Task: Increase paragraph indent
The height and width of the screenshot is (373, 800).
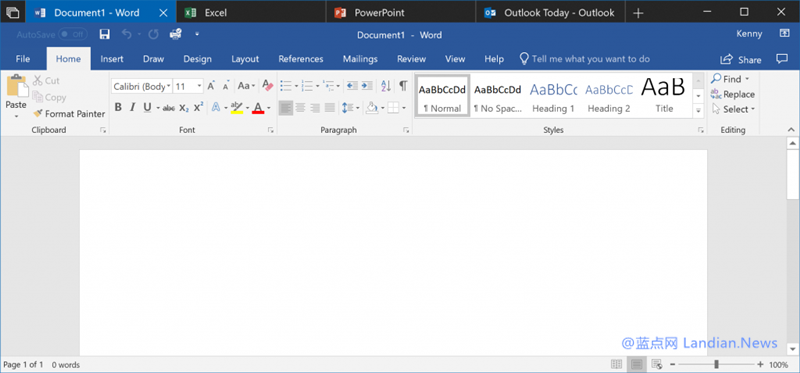Action: (367, 86)
